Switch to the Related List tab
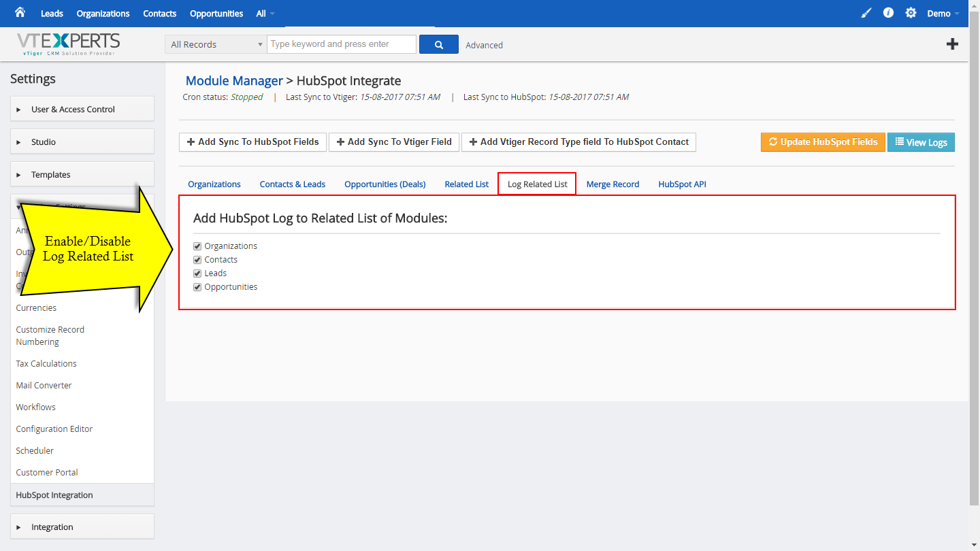Screen dimensions: 980x551 (x=467, y=184)
